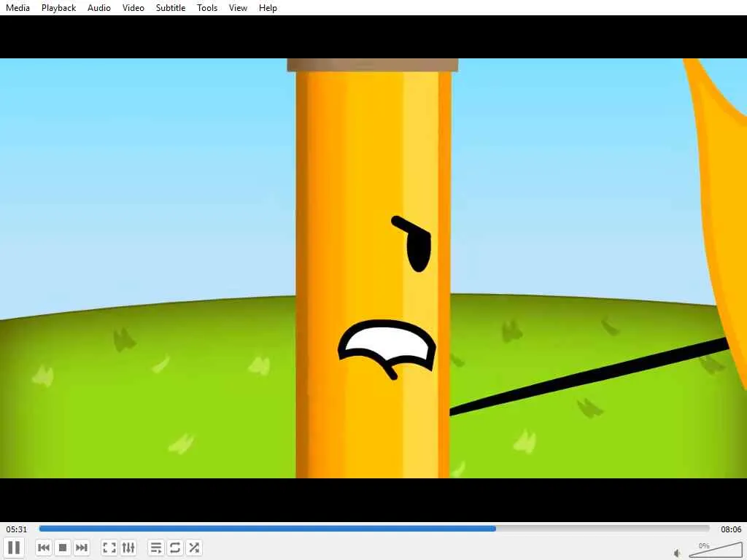The image size is (747, 560).
Task: Open the Audio menu
Action: (x=99, y=7)
